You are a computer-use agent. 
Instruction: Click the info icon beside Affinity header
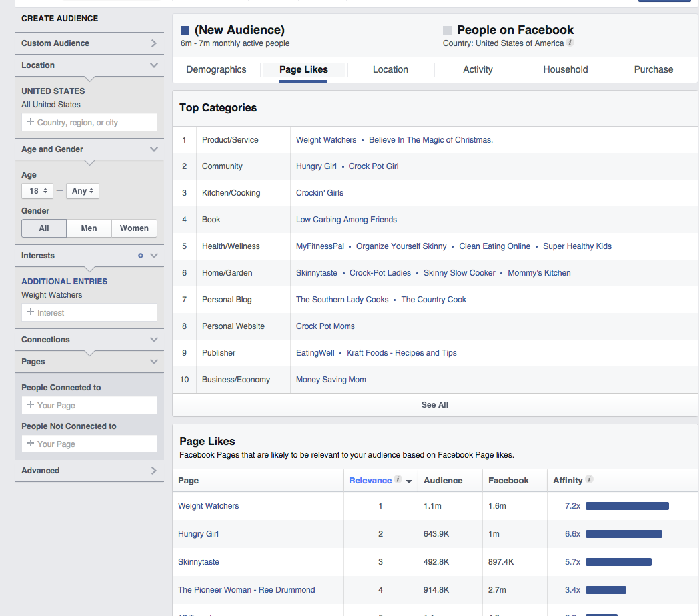pyautogui.click(x=589, y=479)
